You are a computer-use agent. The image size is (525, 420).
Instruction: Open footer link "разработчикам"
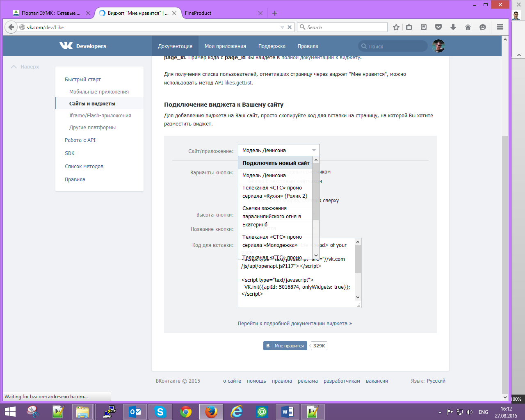(342, 381)
